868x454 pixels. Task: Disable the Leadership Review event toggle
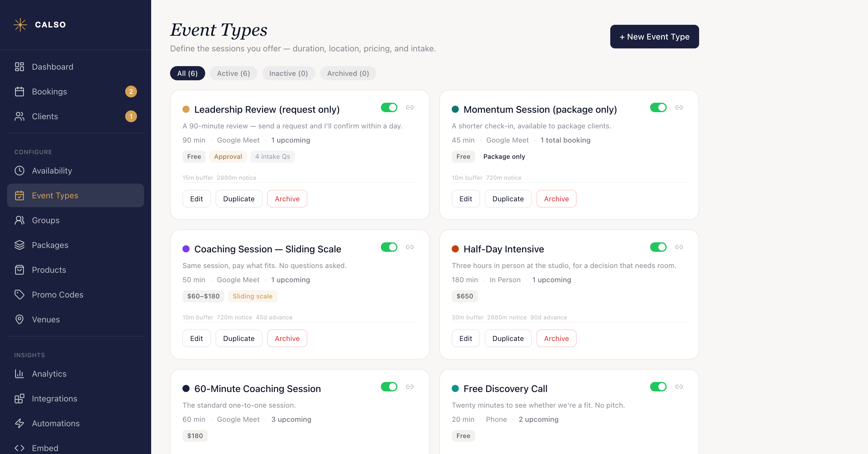click(389, 107)
